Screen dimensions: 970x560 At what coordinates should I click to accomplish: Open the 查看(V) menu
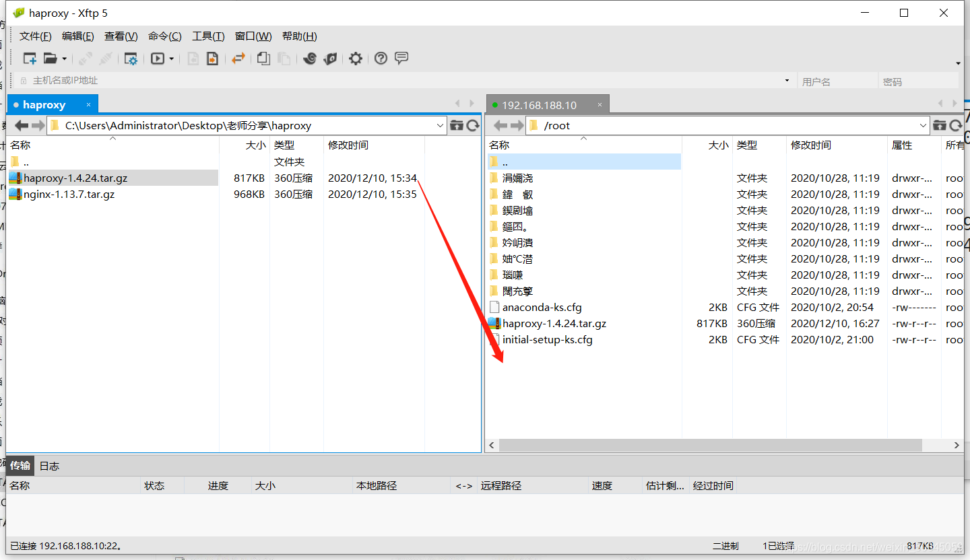[x=121, y=36]
